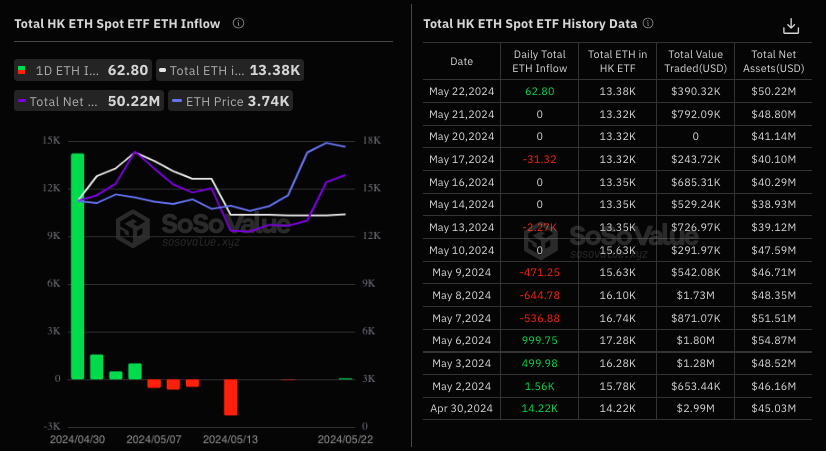Click the Total Value Traded(USD) column header
Viewport: 826px width, 451px height.
(695, 61)
